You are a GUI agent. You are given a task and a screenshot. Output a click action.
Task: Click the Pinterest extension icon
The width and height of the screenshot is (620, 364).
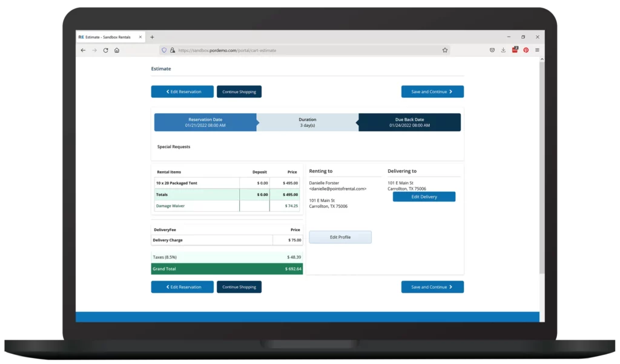click(526, 50)
